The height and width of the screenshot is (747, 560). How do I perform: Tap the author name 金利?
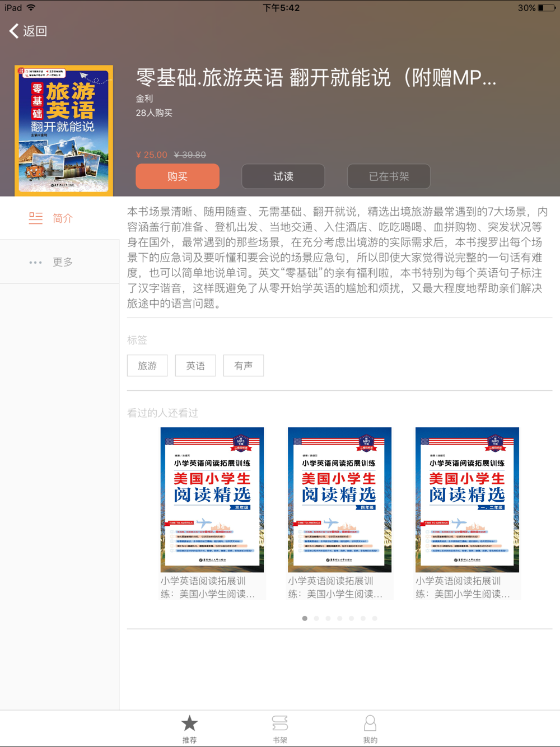pyautogui.click(x=144, y=99)
